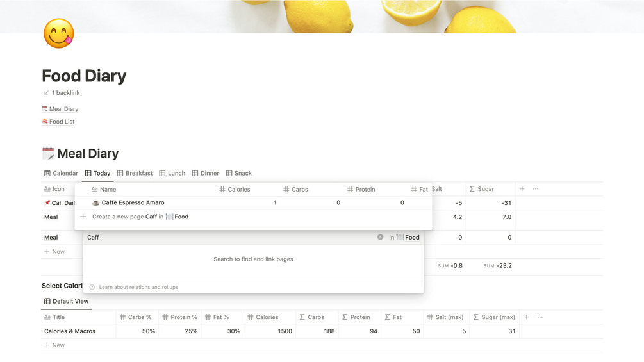This screenshot has height=362, width=644.
Task: Click the Name column header in popup
Action: 104,189
